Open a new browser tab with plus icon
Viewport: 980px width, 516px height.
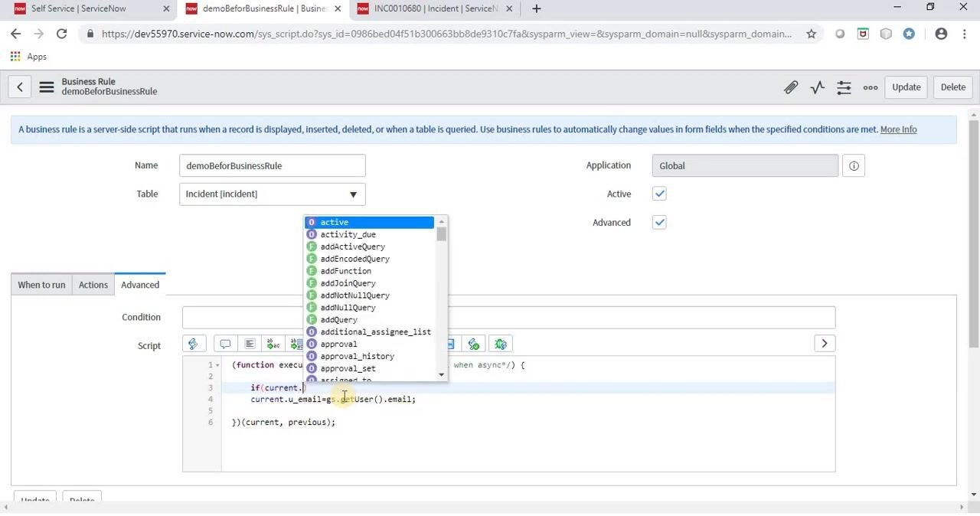tap(537, 8)
